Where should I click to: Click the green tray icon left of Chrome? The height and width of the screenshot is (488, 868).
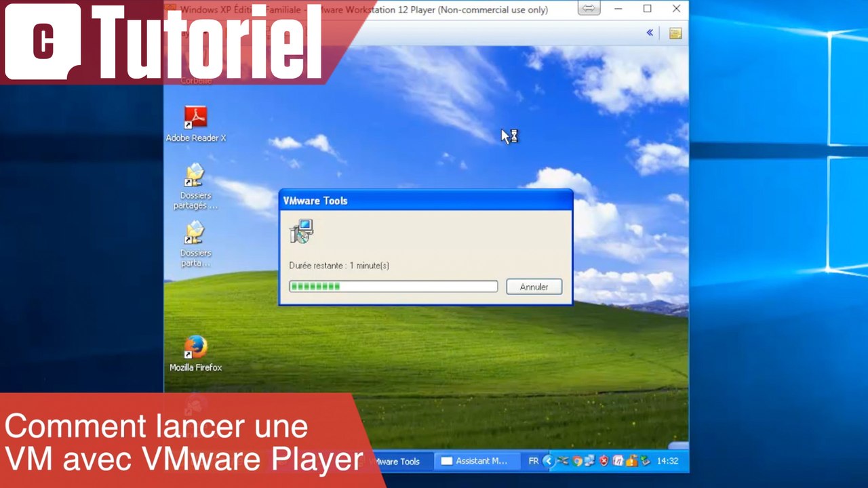pos(563,461)
